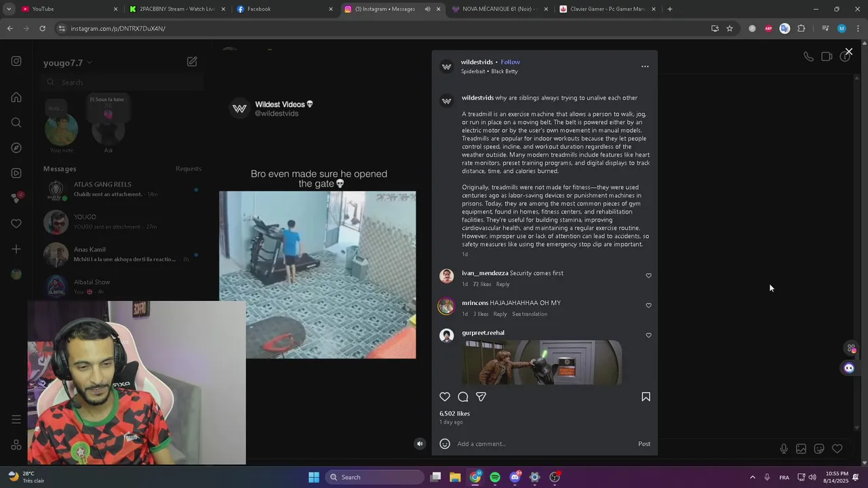
Task: Open Windows Start menu
Action: tap(314, 477)
